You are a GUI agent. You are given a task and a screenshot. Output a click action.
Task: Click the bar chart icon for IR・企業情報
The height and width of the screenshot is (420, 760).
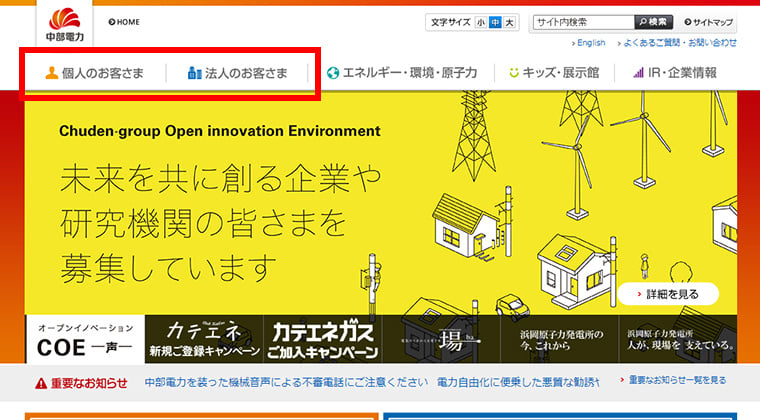[638, 73]
